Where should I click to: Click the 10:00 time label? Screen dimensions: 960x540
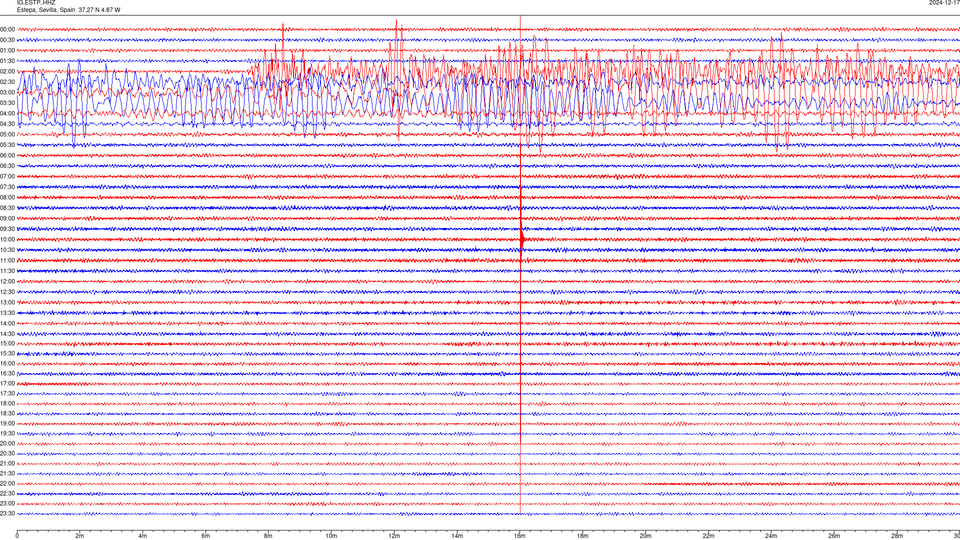(7, 239)
